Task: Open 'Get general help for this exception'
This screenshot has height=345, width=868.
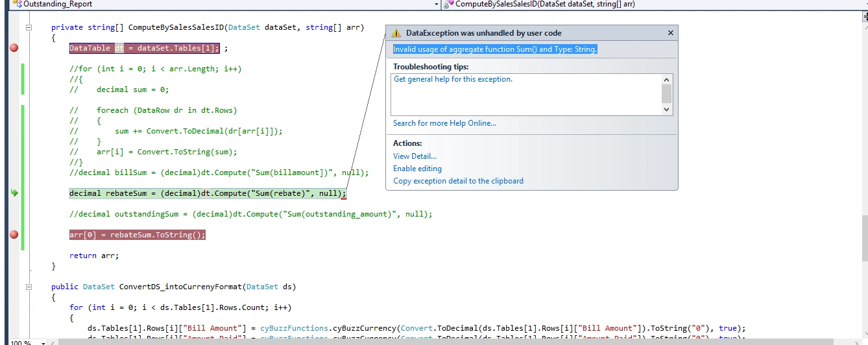Action: pyautogui.click(x=453, y=79)
